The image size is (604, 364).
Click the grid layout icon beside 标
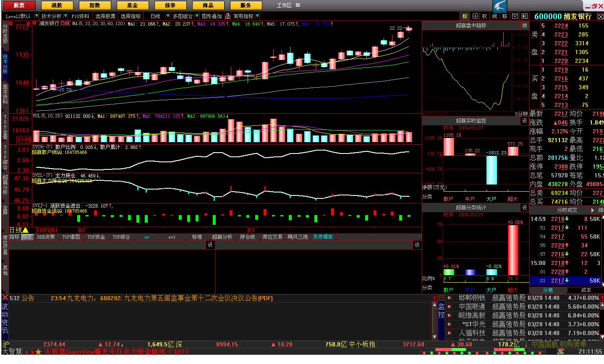pyautogui.click(x=475, y=16)
